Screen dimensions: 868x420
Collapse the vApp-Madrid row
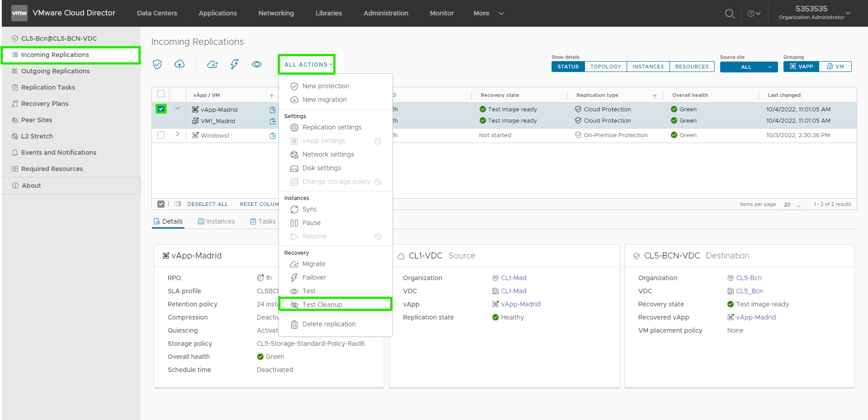178,109
